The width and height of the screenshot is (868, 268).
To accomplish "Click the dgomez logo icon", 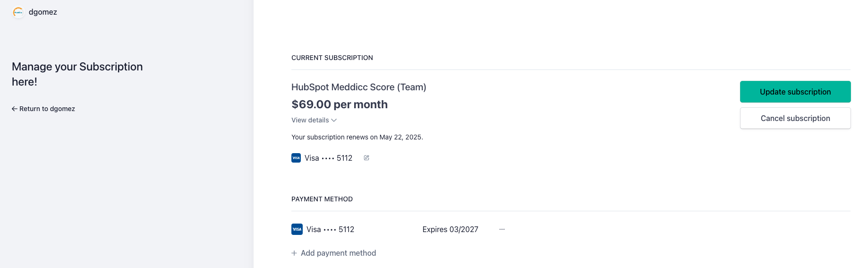I will tap(18, 12).
